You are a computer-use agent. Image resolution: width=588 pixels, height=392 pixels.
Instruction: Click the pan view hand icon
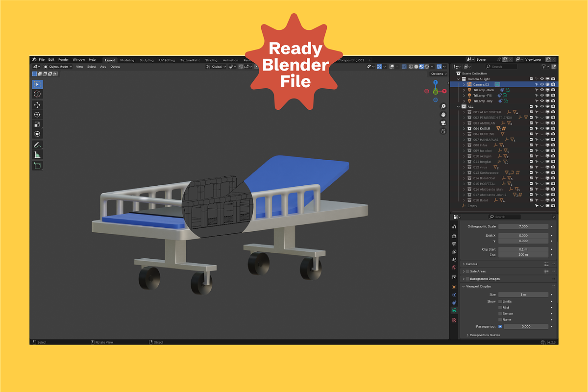443,115
